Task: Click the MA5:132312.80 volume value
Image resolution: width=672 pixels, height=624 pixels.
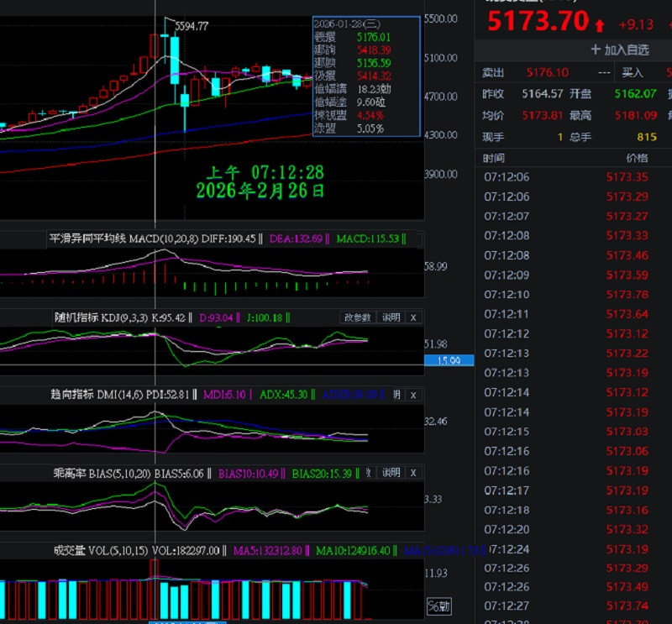Action: 268,551
